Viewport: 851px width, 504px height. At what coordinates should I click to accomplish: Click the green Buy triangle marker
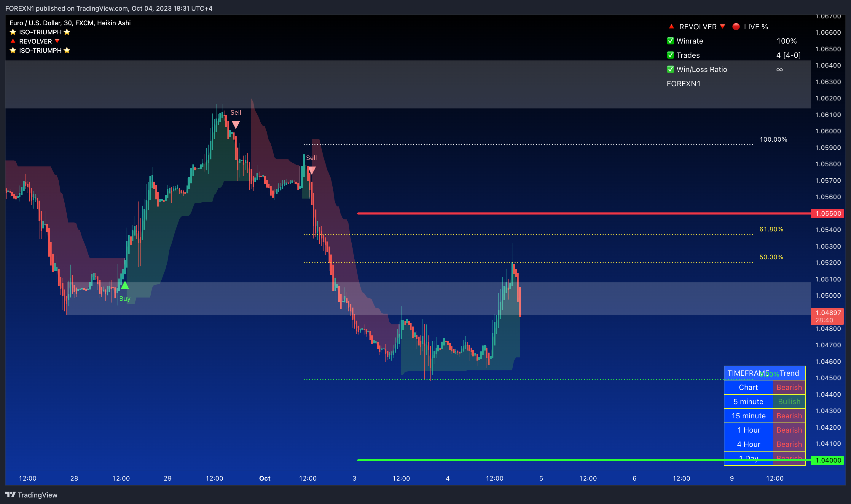coord(125,285)
